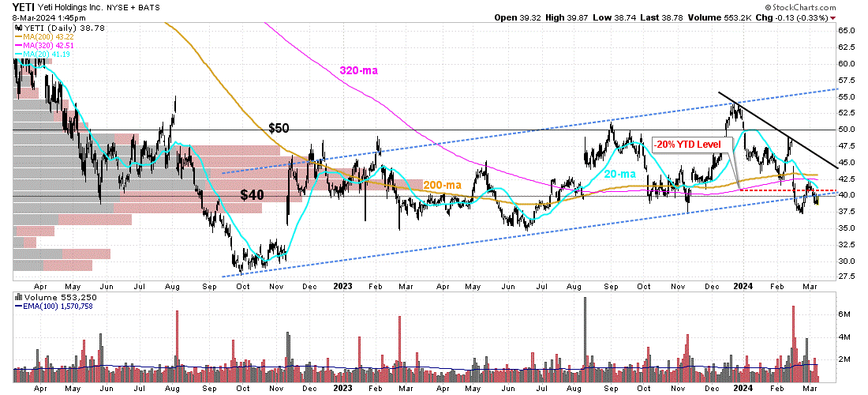Click the magenta MA(320) legend line marker
Viewport: 868px width, 395px height.
[17, 45]
